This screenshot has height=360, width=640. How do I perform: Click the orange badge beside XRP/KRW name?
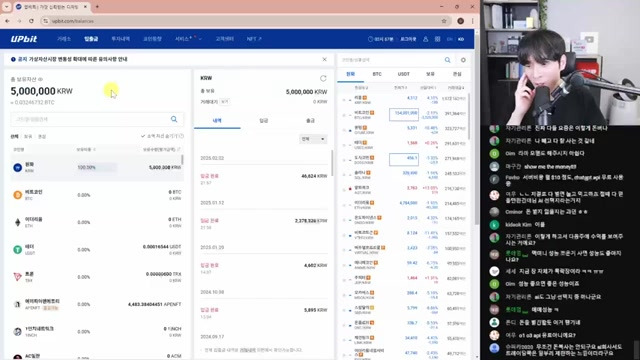point(365,98)
